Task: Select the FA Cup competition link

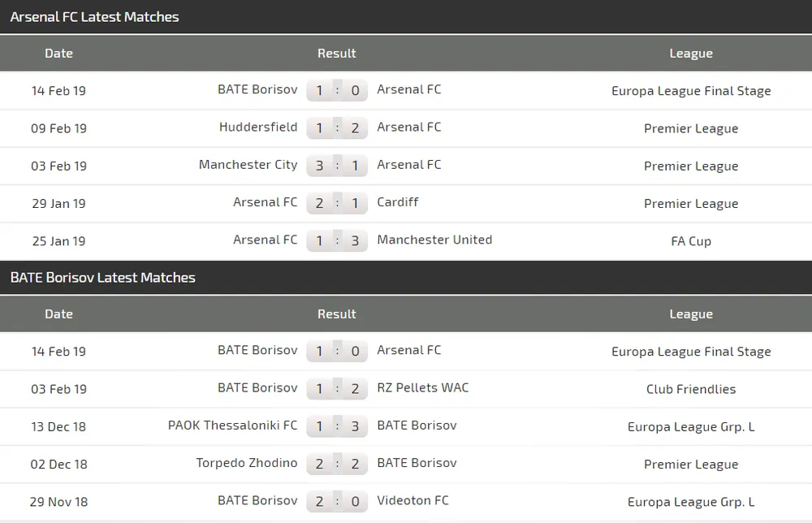Action: click(691, 240)
